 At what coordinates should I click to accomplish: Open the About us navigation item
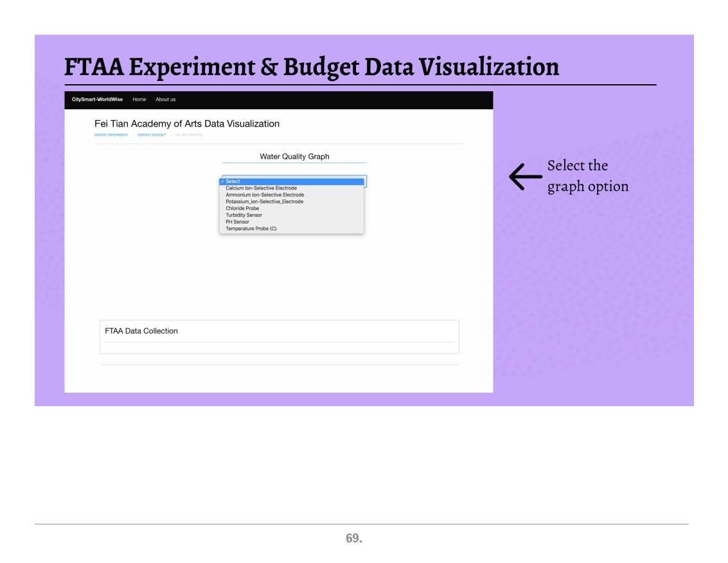pos(165,100)
